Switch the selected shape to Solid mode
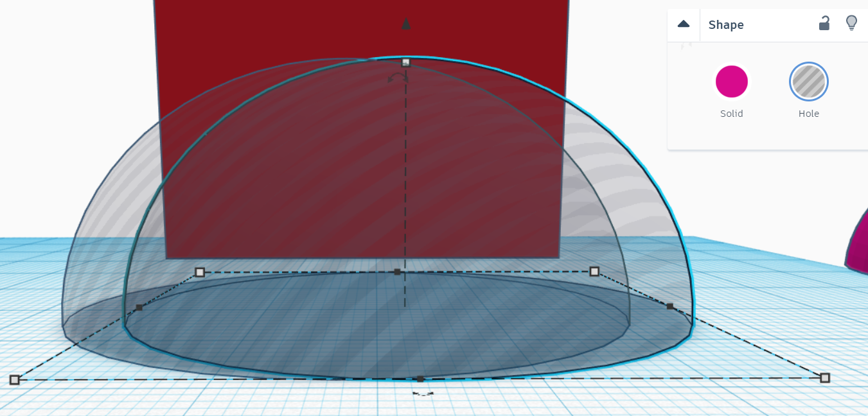Viewport: 868px width, 416px height. tap(731, 82)
